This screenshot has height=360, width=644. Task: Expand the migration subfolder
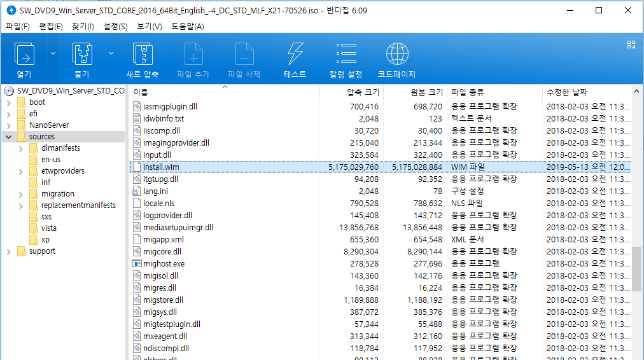point(20,195)
